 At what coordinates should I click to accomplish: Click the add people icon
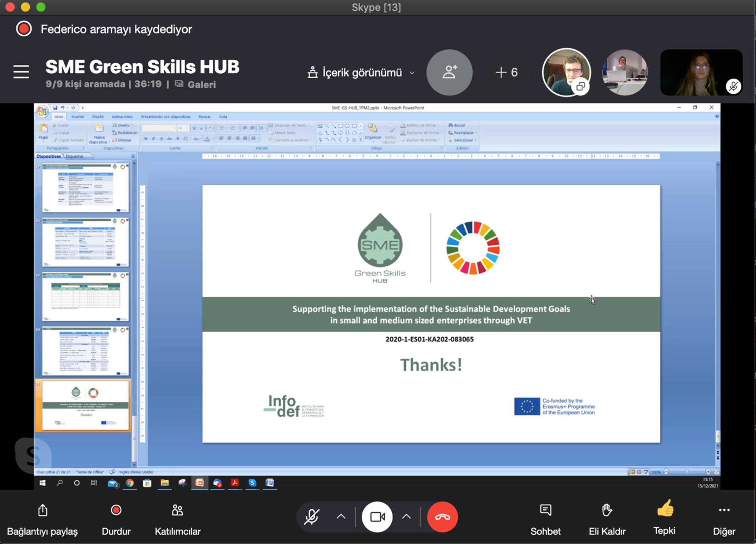click(x=449, y=72)
